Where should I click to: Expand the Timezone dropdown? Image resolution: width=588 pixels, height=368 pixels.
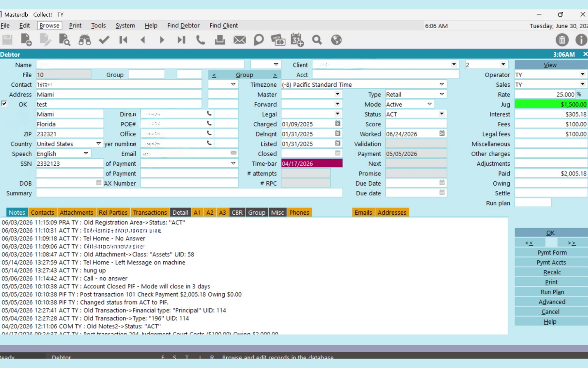pos(442,84)
